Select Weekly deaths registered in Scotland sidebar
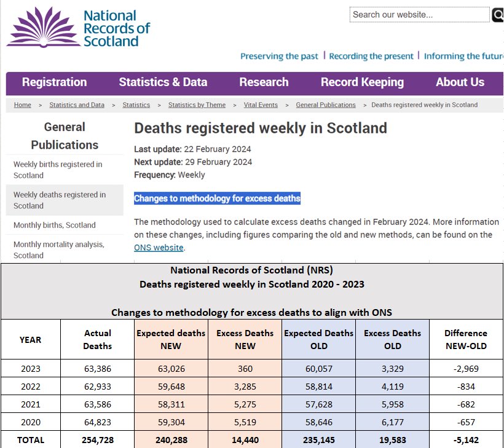504x448 pixels. point(60,200)
